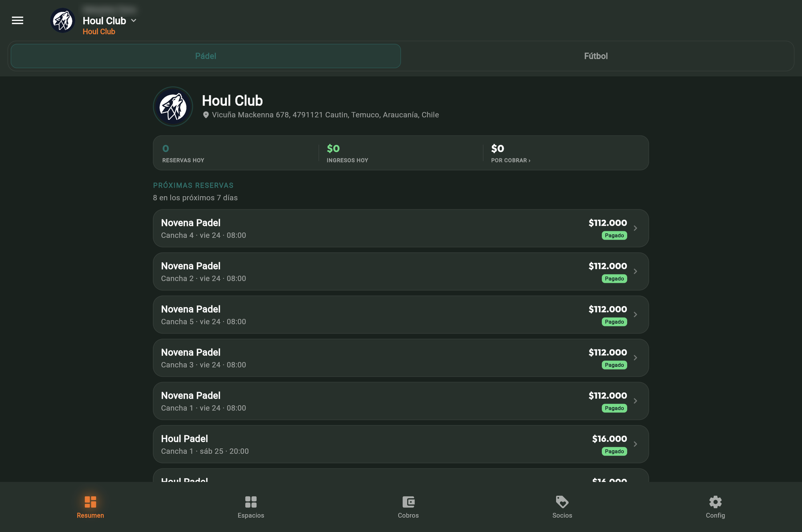Click Pagado badge on Cancha 3 row
This screenshot has width=802, height=532.
614,365
